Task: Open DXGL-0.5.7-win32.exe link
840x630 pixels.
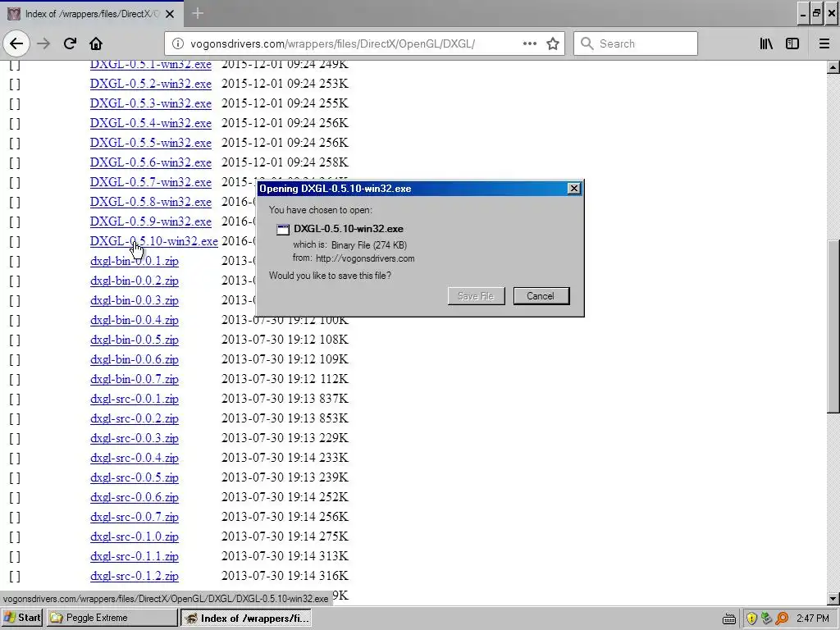Action: point(151,182)
